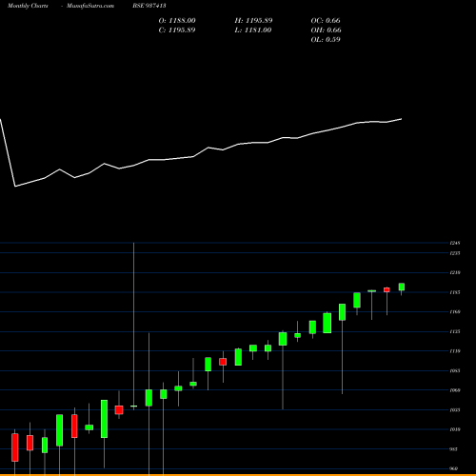Image resolution: width=476 pixels, height=476 pixels.
Task: Click the high value "H: 1195.89"
Action: [x=253, y=21]
